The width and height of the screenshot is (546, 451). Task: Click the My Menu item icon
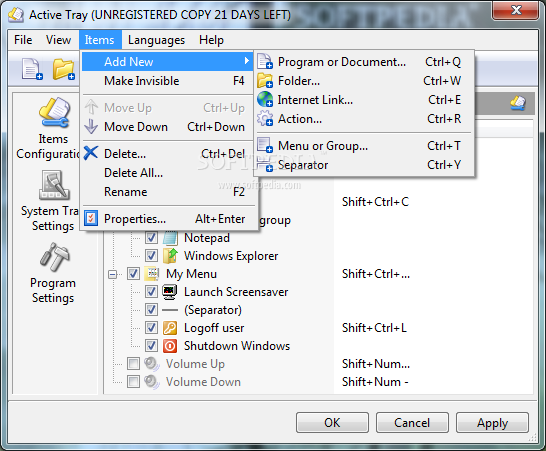[152, 274]
